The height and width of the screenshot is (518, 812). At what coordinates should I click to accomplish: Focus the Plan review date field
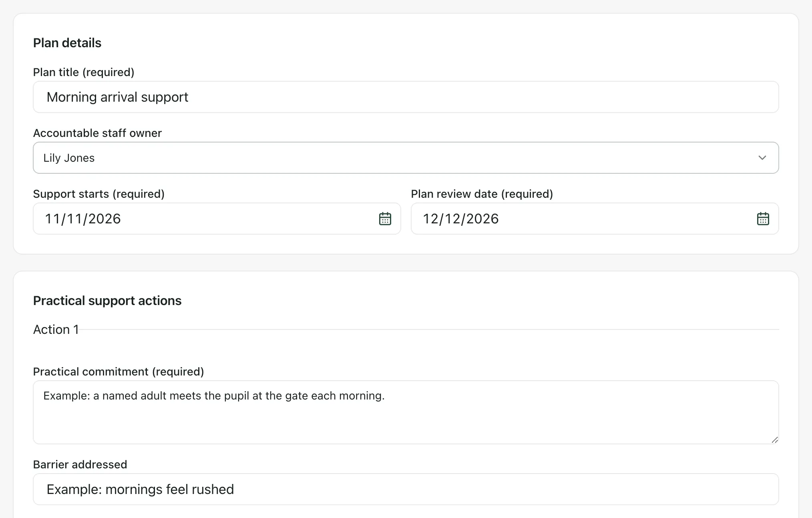click(x=595, y=219)
